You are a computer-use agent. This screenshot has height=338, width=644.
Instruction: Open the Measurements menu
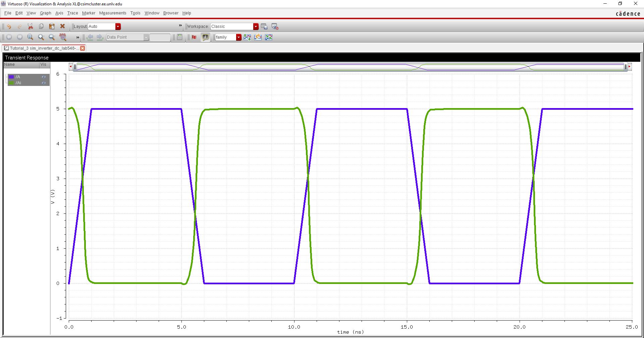(x=112, y=13)
